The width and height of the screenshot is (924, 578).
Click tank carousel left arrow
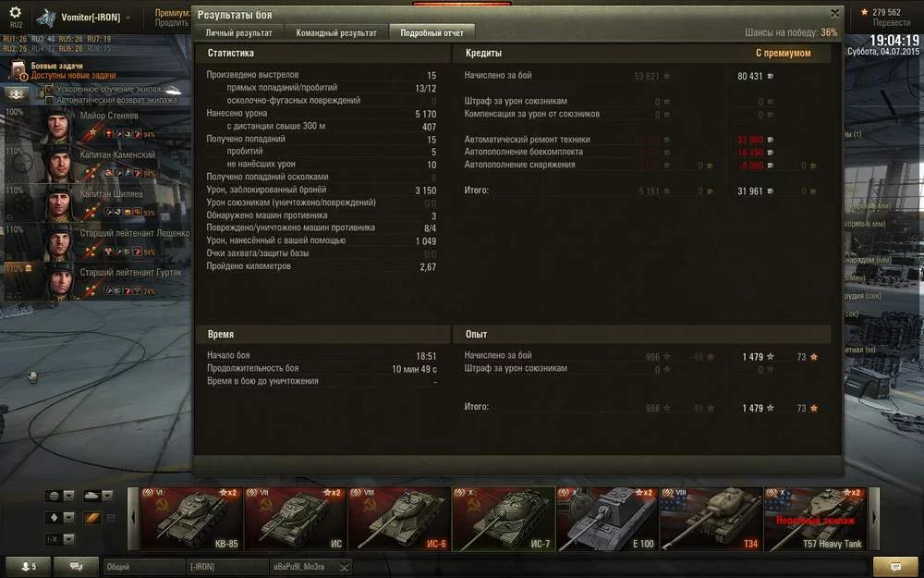(133, 519)
